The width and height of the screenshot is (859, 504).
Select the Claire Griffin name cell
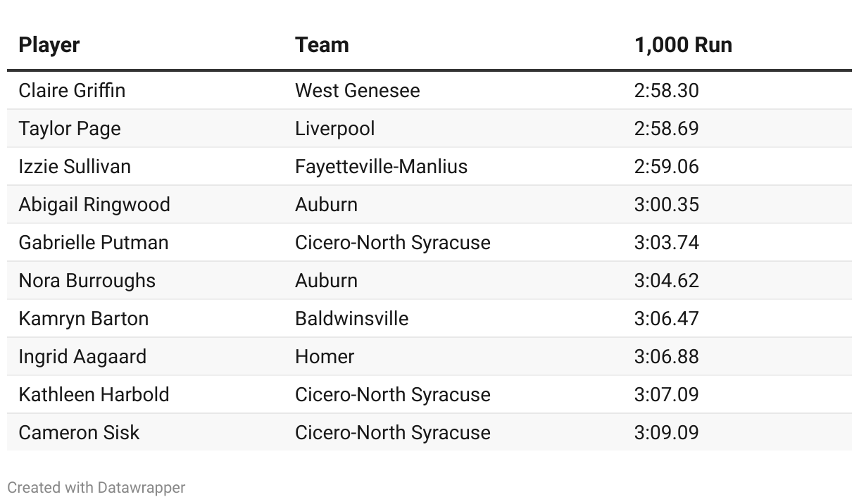pyautogui.click(x=72, y=91)
